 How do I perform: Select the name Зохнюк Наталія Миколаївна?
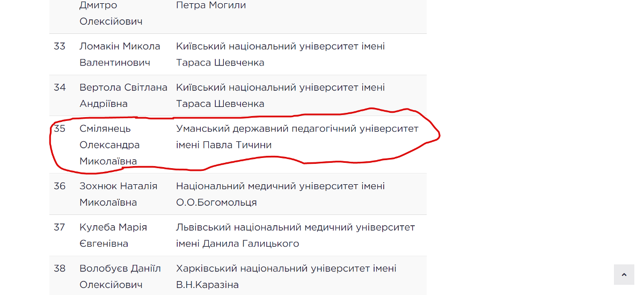118,194
